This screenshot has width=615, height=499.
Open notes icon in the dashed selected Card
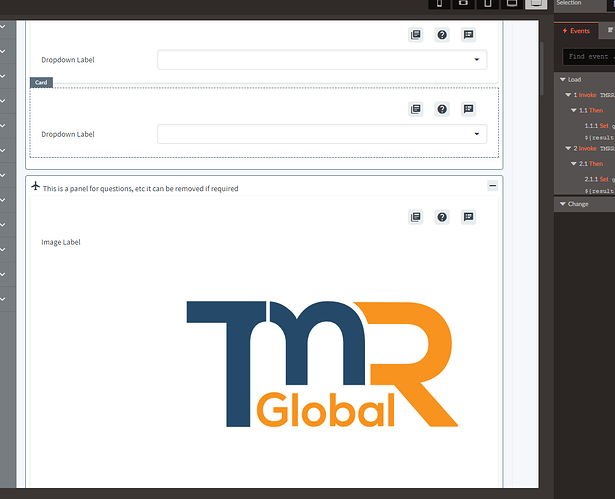tap(416, 109)
